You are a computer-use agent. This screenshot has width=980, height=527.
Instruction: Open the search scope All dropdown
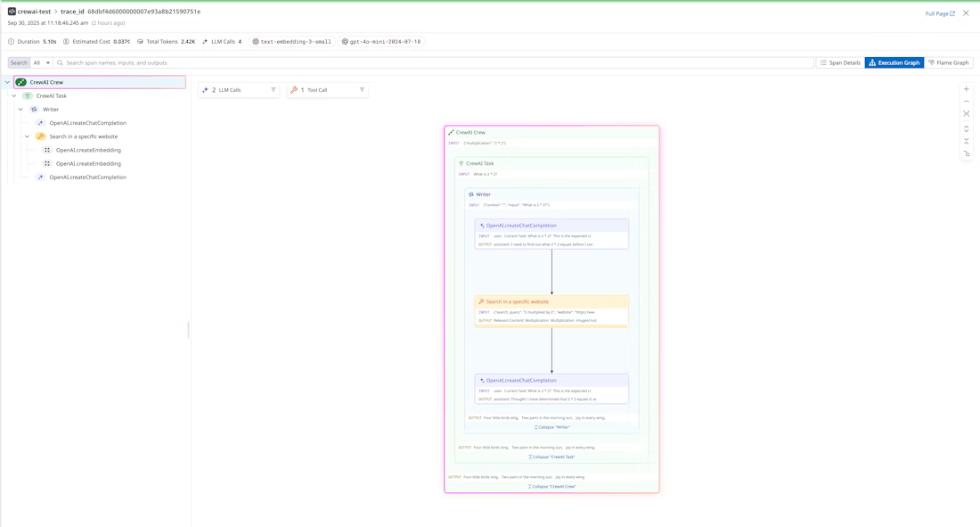pyautogui.click(x=42, y=63)
